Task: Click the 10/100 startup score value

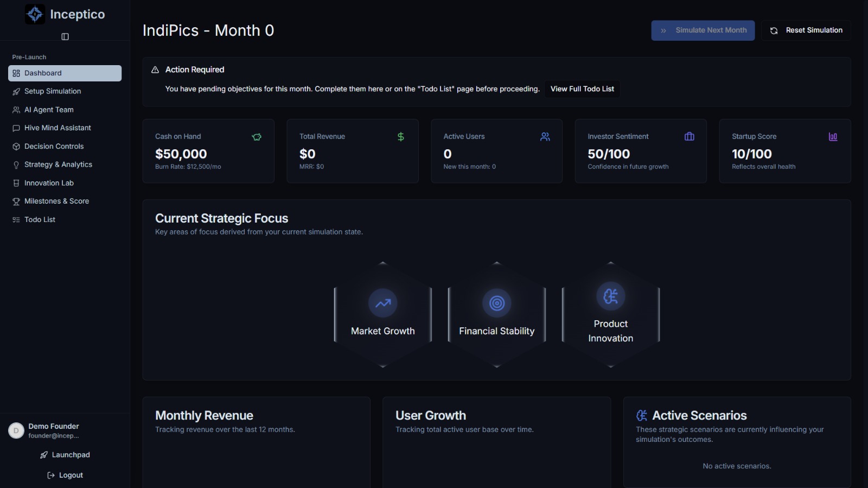Action: [752, 154]
